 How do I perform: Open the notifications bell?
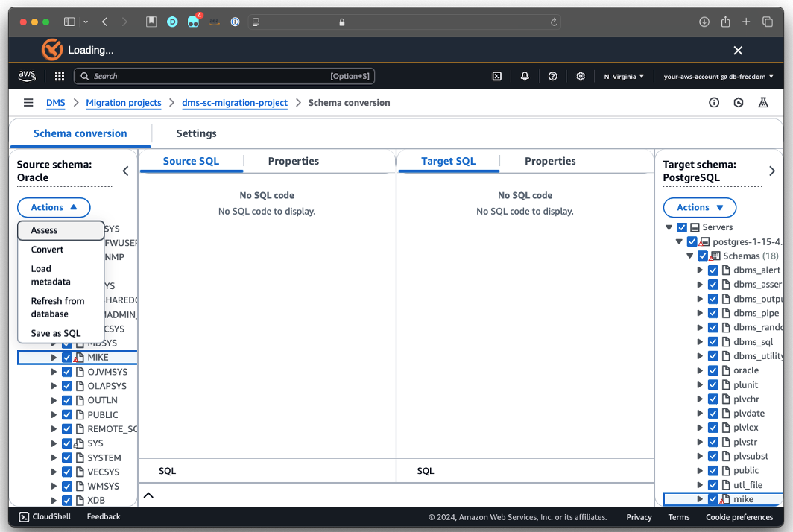click(x=525, y=76)
